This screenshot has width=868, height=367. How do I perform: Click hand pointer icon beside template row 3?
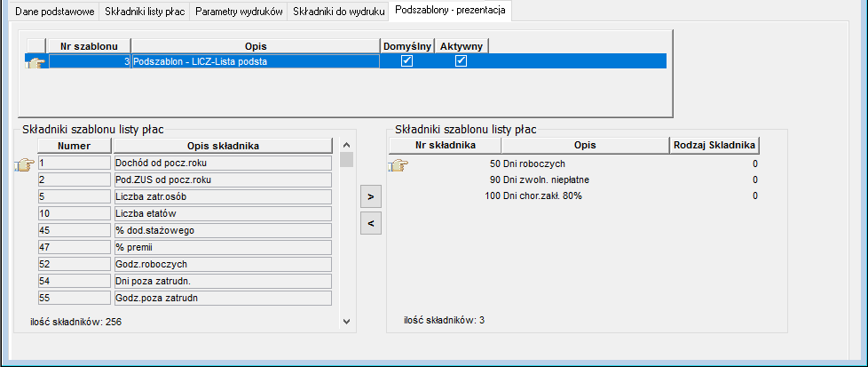36,62
